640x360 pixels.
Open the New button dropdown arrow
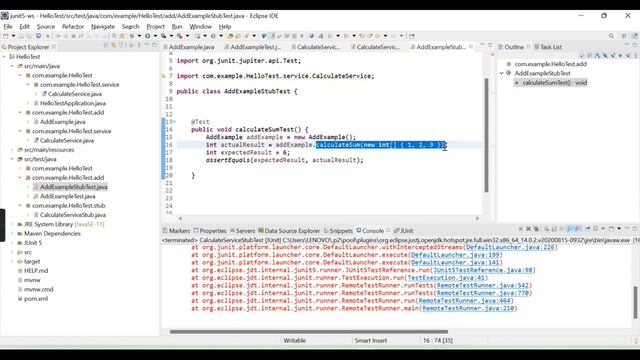click(13, 36)
